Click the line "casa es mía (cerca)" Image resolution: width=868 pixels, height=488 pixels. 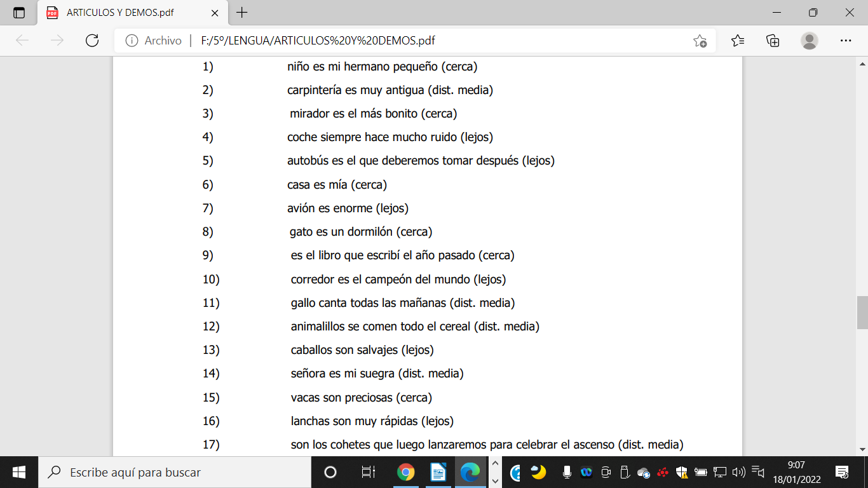point(337,185)
